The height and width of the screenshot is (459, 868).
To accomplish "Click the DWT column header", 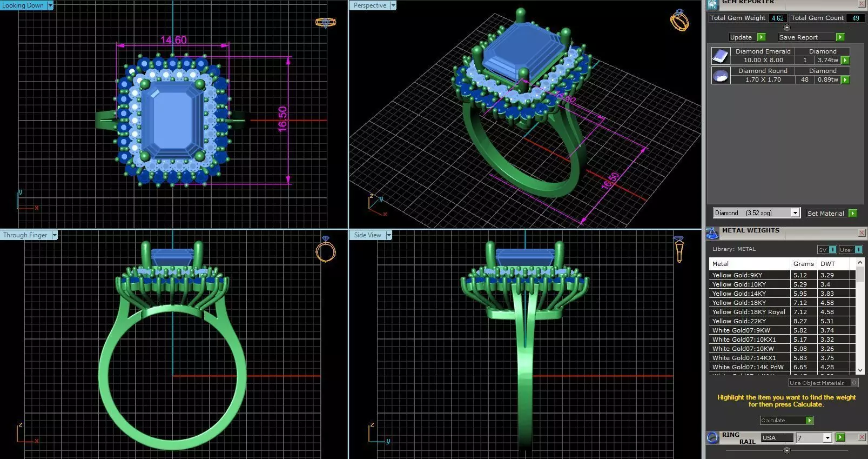I will click(x=833, y=264).
